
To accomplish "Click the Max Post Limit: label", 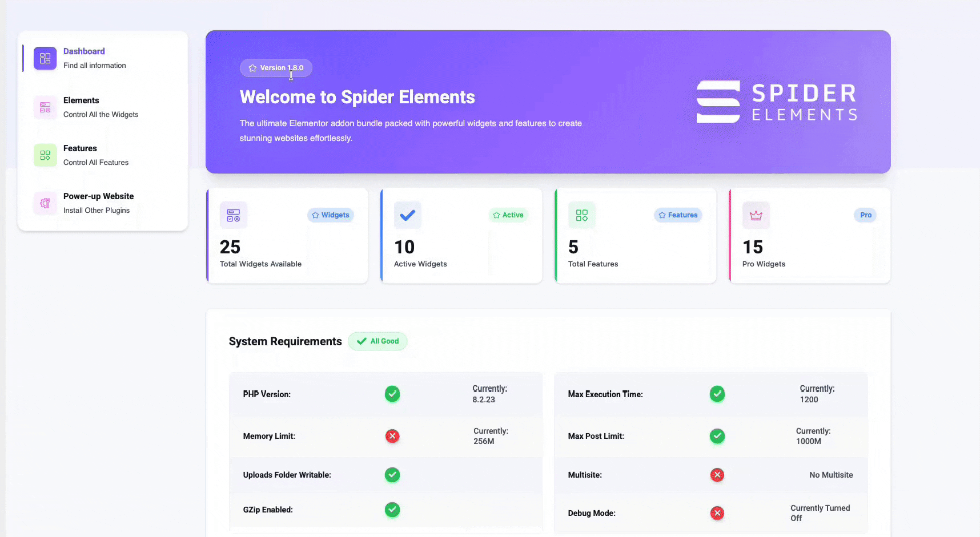I will point(596,436).
